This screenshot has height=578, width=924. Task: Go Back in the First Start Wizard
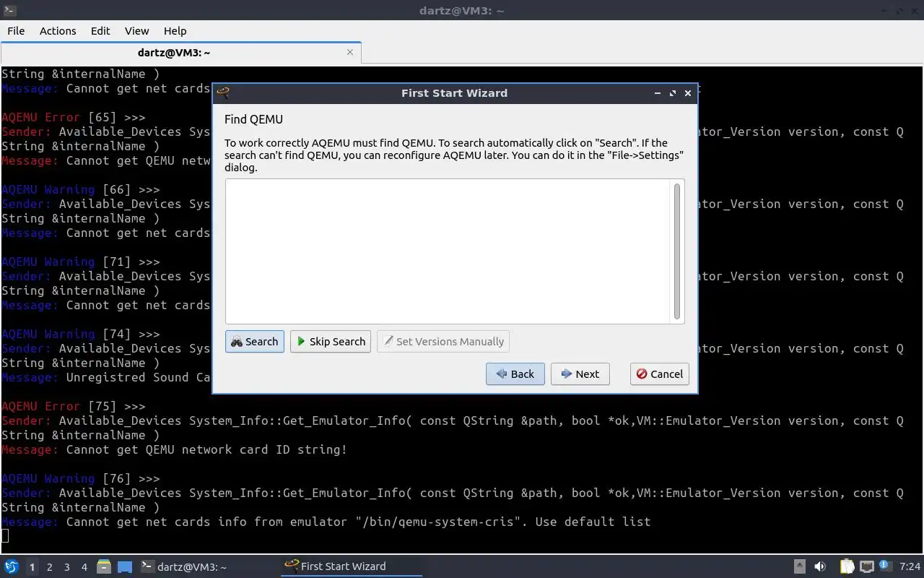point(515,374)
